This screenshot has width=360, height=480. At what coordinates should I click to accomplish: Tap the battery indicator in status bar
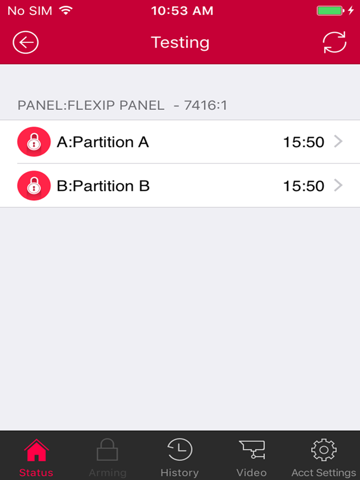coord(330,11)
